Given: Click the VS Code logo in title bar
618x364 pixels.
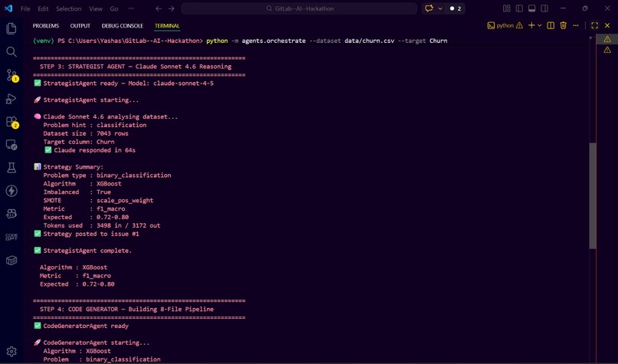Looking at the screenshot, I should (x=8, y=8).
